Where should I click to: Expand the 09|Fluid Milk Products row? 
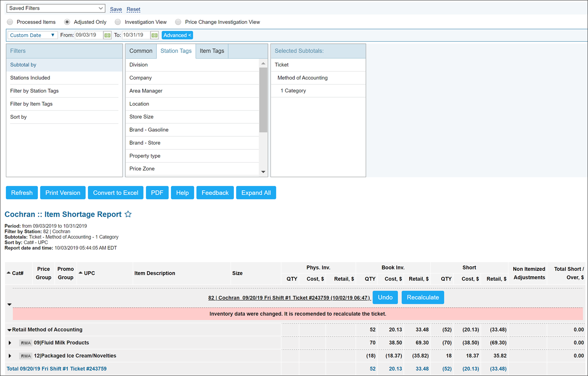(x=9, y=342)
